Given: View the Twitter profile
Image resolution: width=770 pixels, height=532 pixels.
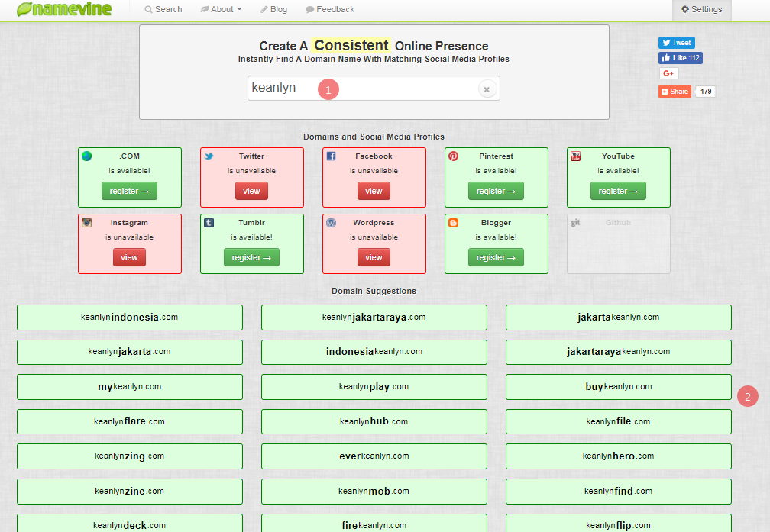Looking at the screenshot, I should [x=251, y=191].
